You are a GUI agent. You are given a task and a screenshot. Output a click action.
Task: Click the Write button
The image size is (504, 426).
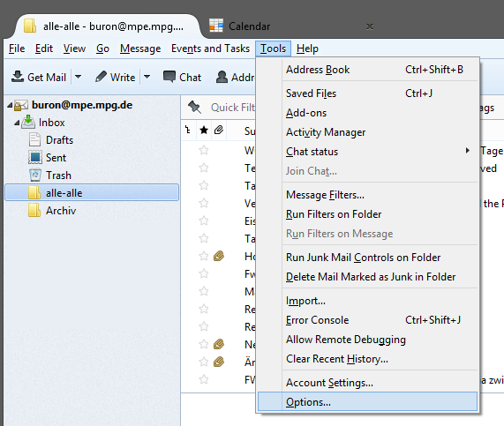click(115, 77)
